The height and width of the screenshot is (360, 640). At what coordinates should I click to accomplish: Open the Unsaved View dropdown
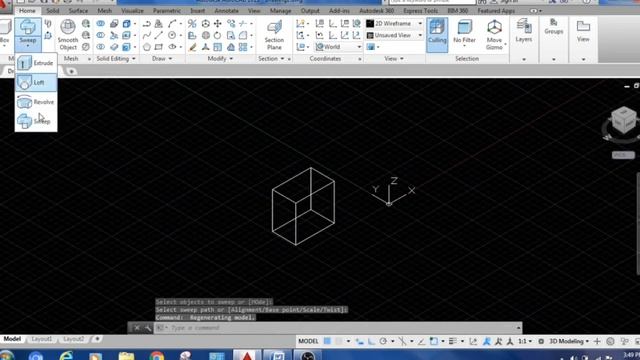(x=394, y=36)
